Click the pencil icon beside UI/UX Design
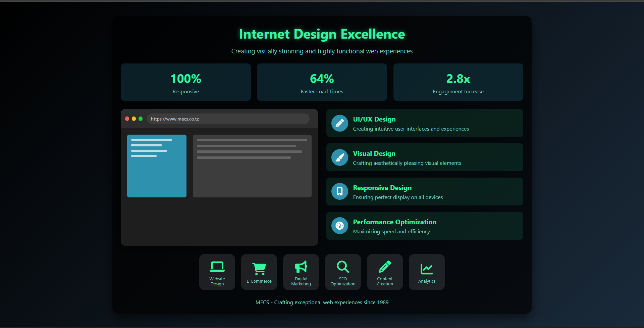Screen dimensions: 644x328 pos(339,123)
